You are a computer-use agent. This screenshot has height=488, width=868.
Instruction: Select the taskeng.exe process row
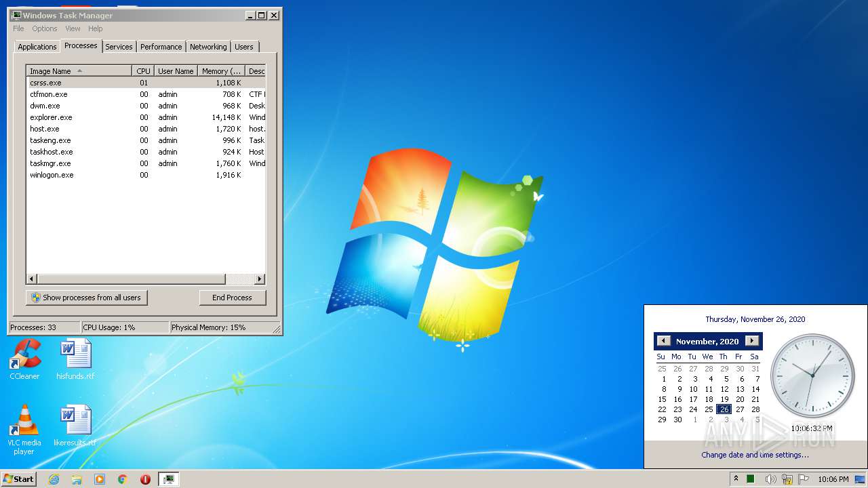pyautogui.click(x=146, y=140)
